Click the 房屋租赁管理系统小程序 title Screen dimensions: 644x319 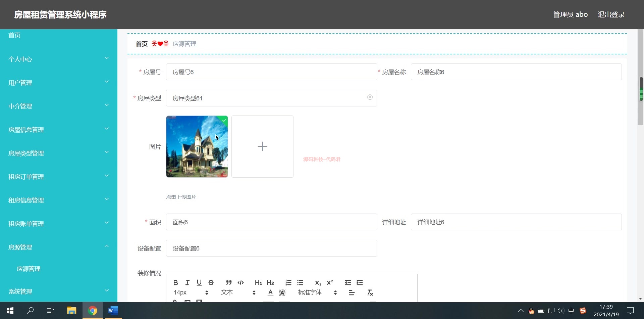pos(60,15)
